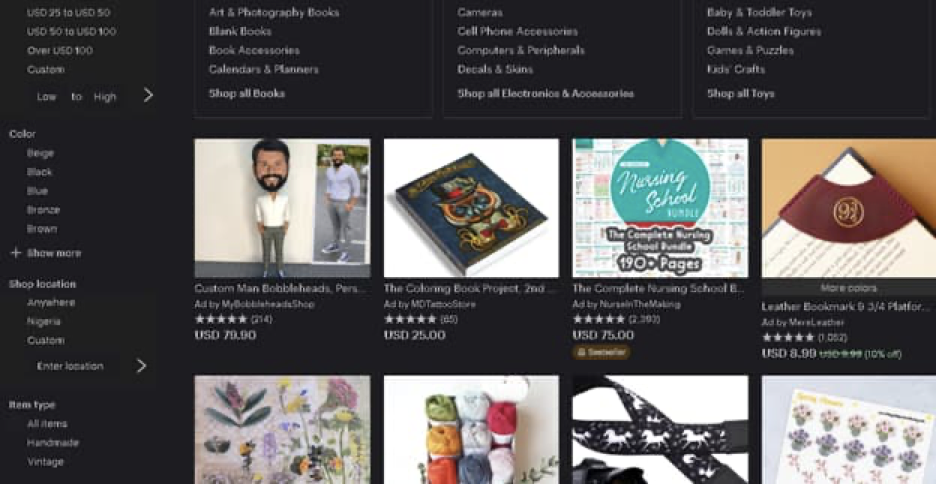Open the Computers & Peripherals category
Viewport: 936px width, 484px height.
click(521, 51)
